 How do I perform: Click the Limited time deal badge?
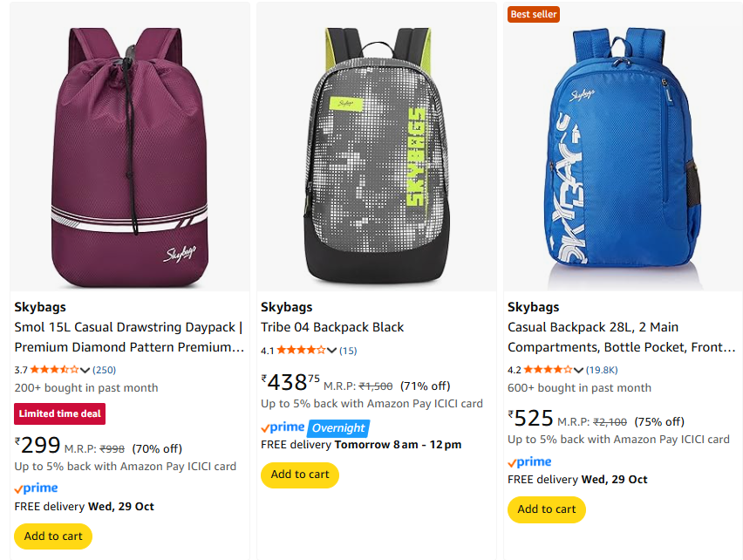[60, 413]
